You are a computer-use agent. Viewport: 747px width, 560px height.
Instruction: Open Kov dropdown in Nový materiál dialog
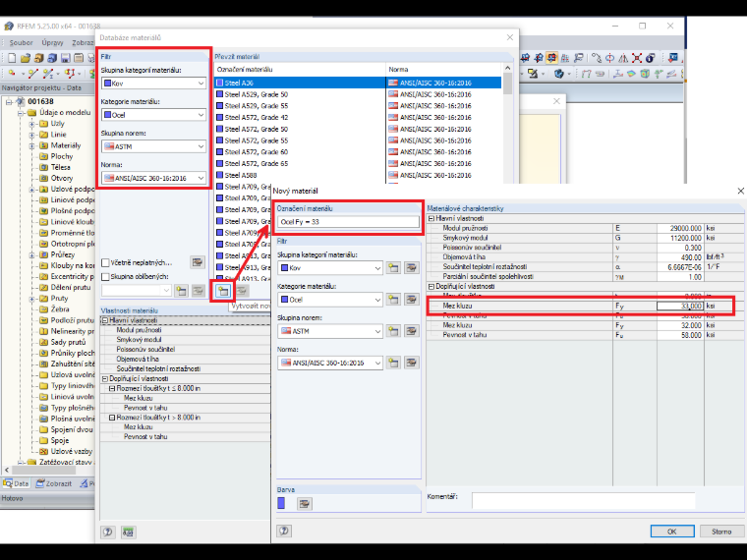329,268
